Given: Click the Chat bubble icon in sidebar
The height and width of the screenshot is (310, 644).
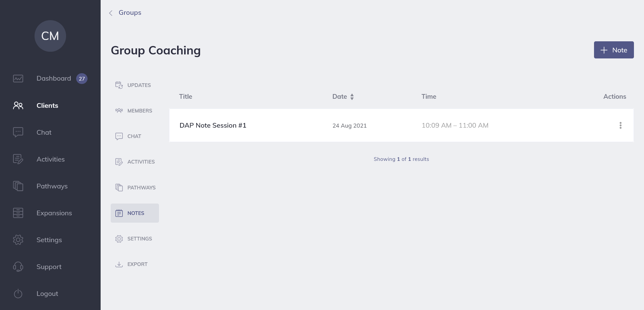Looking at the screenshot, I should coord(18,132).
